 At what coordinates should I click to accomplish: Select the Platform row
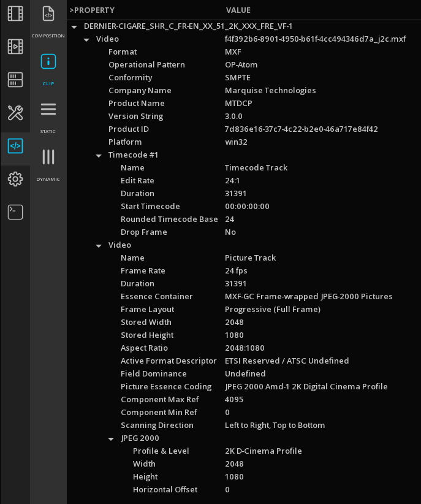(x=244, y=142)
